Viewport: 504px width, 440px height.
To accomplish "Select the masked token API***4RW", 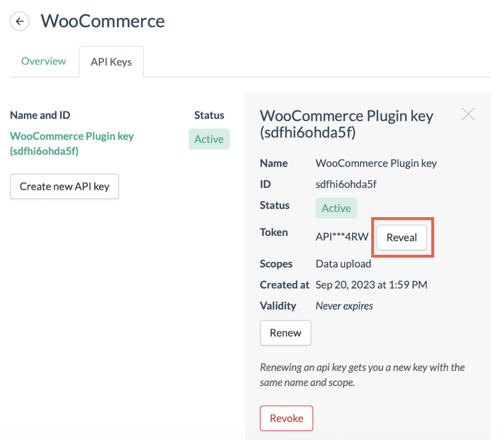I will click(342, 237).
